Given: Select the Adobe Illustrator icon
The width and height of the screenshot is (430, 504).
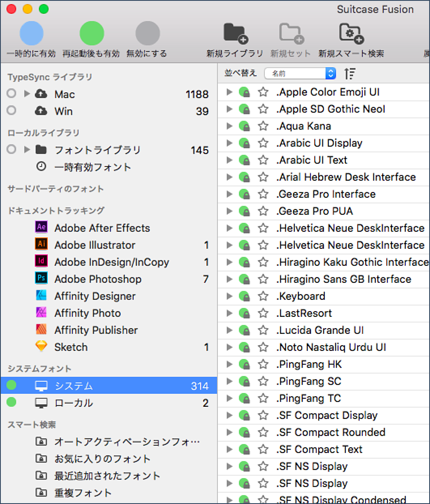Looking at the screenshot, I should coord(41,244).
